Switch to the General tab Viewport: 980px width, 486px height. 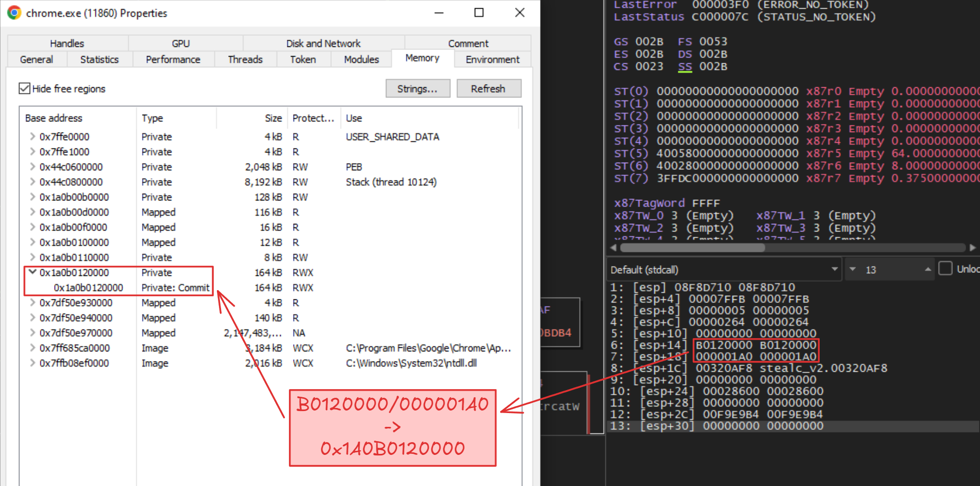(36, 59)
